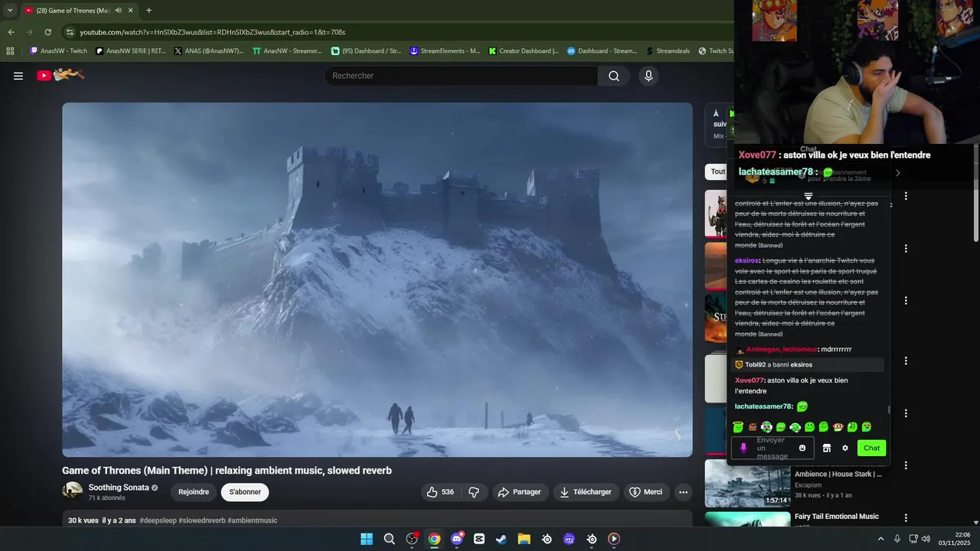Mute the Game of Thrones tab audio
The image size is (980, 551).
coord(118,11)
